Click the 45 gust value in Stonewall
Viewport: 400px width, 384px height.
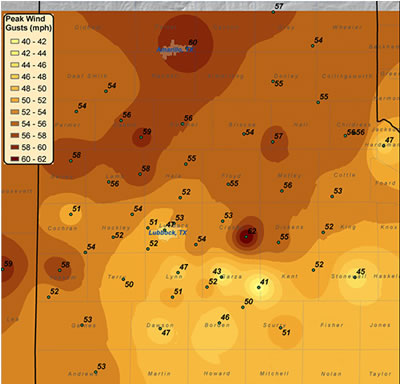pyautogui.click(x=361, y=272)
